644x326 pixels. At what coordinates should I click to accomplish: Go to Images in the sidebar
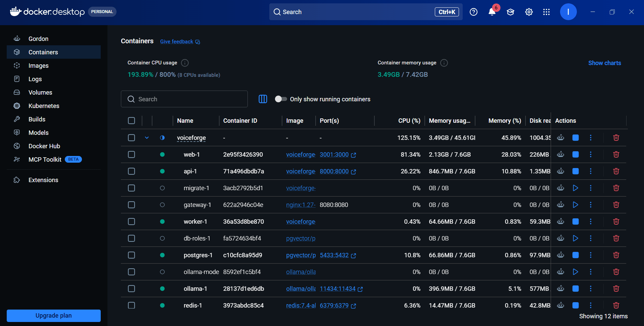54,65
